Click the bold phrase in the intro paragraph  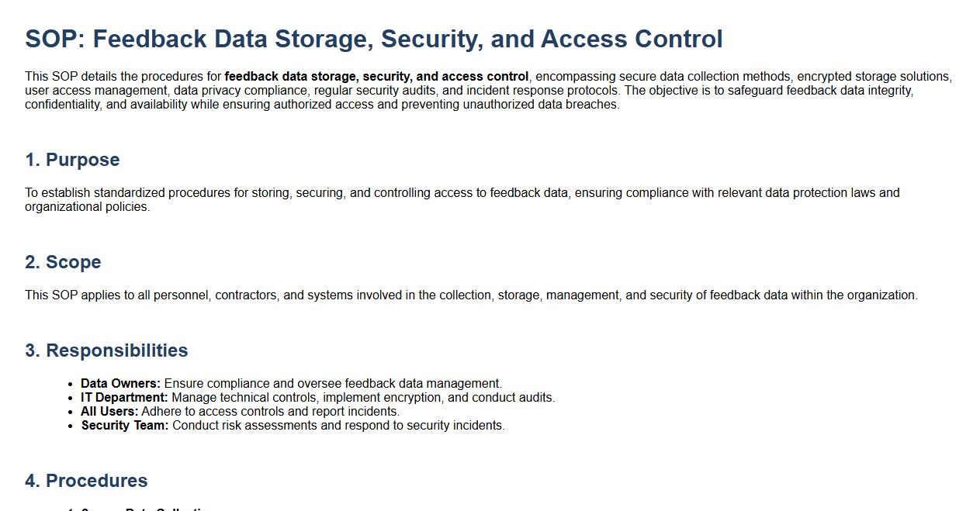click(x=376, y=77)
